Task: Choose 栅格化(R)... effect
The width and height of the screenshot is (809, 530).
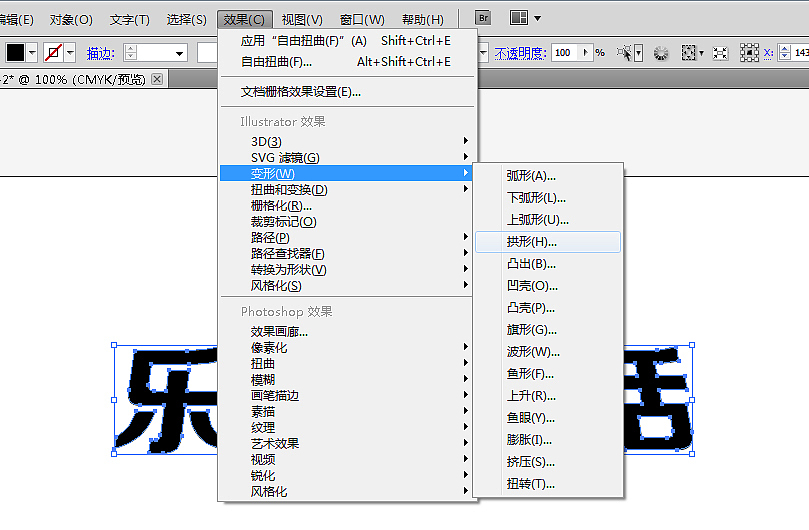Action: 346,205
